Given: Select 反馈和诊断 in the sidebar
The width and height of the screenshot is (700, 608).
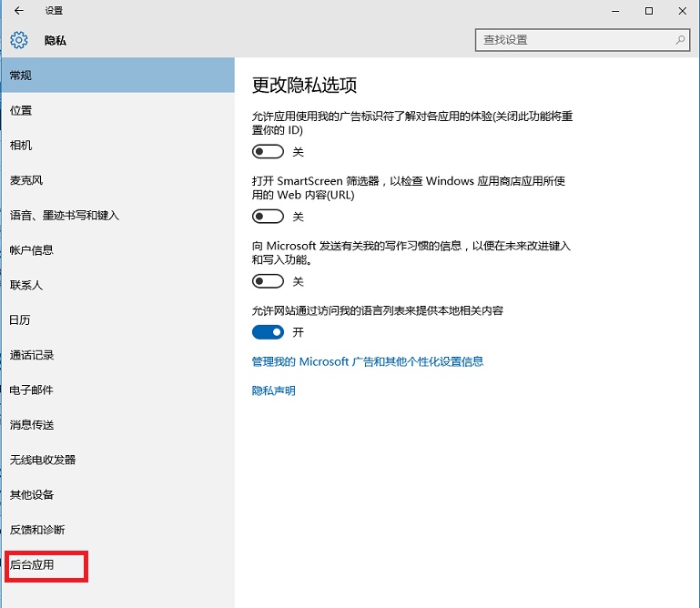Looking at the screenshot, I should [37, 530].
